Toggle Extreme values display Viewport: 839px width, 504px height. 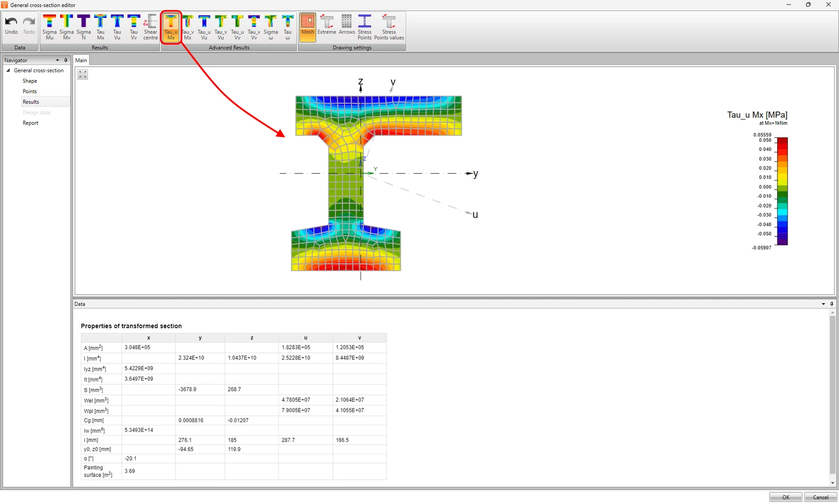pyautogui.click(x=327, y=27)
